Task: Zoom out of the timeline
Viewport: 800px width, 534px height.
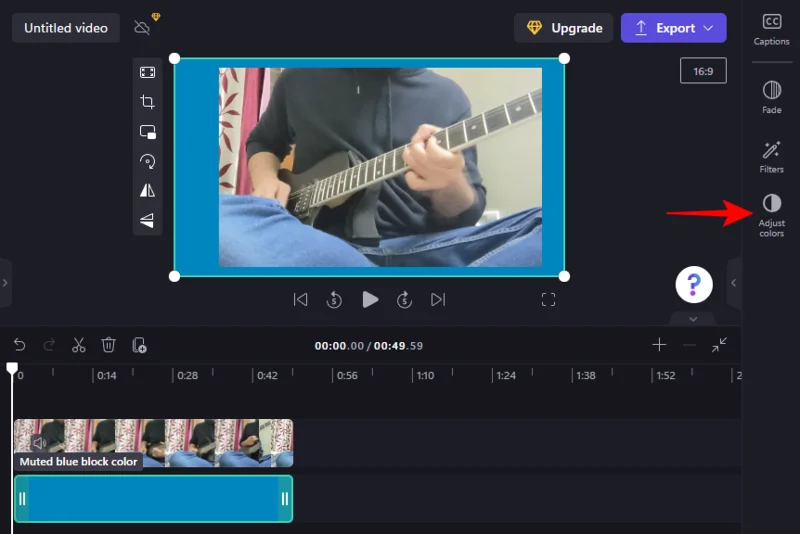Action: pyautogui.click(x=689, y=345)
